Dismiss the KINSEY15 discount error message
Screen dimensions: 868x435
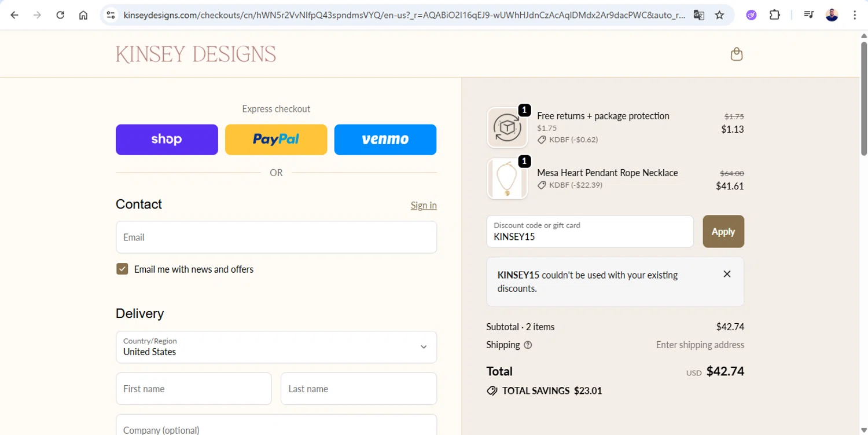point(727,274)
